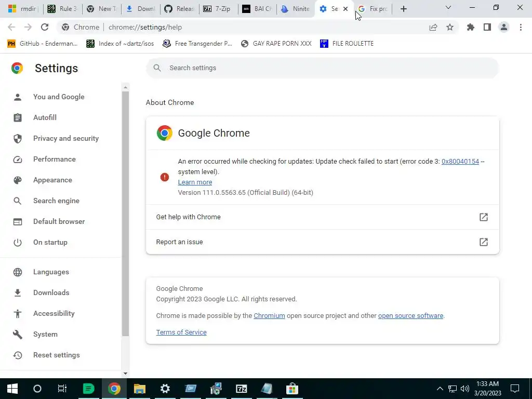Screen dimensions: 532x399
Task: Click the sidebar scrollbar up arrow
Action: pos(125,87)
